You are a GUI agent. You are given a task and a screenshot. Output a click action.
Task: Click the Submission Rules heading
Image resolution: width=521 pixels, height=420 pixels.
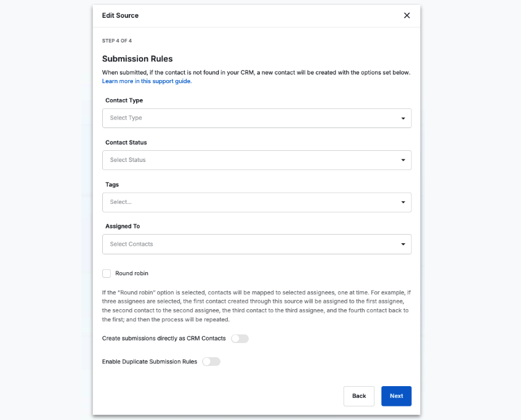click(x=137, y=59)
